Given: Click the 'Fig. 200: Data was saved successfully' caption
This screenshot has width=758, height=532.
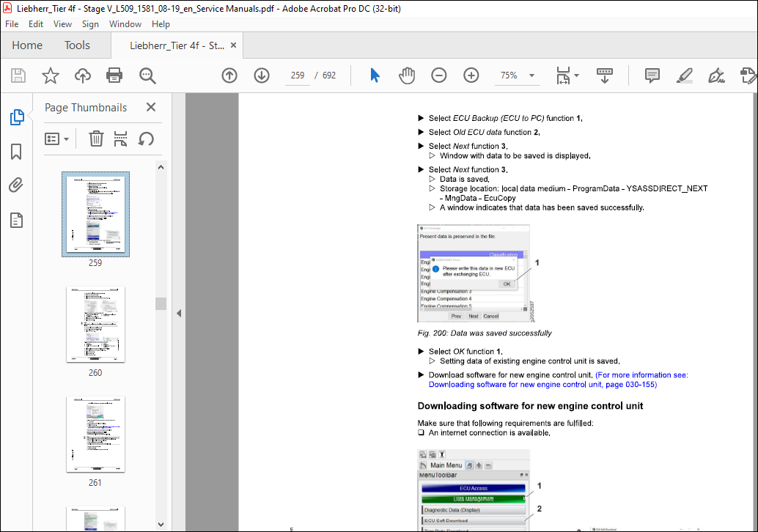Looking at the screenshot, I should [x=485, y=333].
